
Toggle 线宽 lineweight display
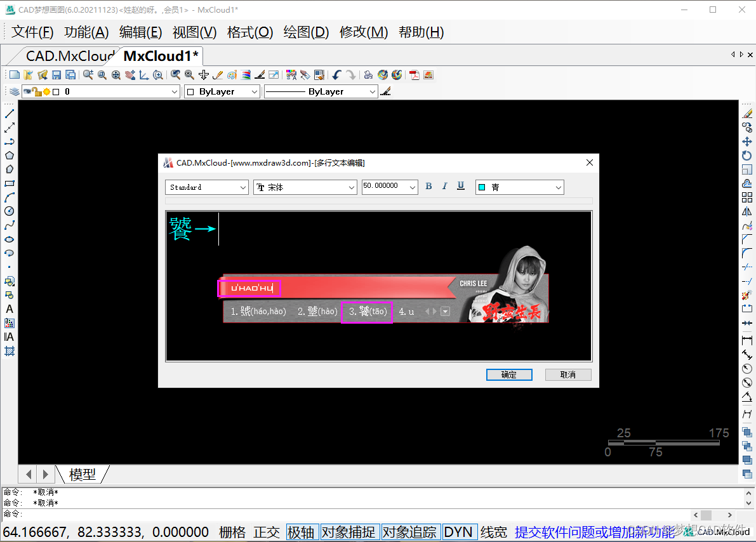(494, 532)
